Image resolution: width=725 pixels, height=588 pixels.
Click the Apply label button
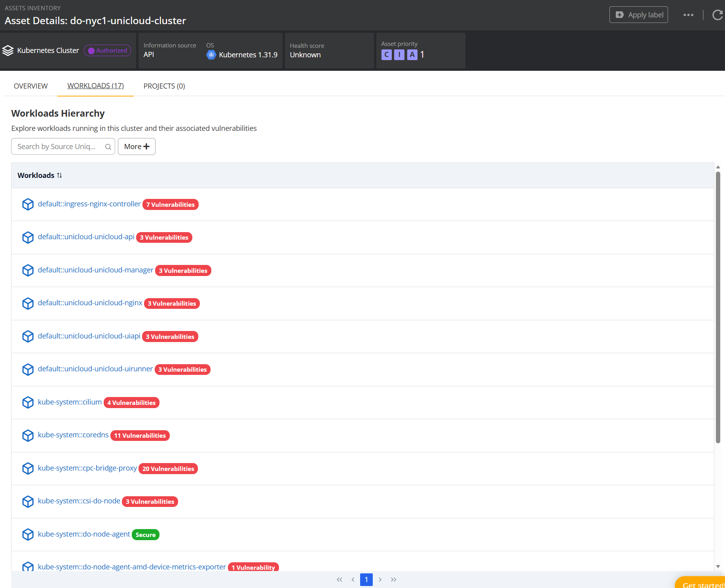tap(638, 15)
